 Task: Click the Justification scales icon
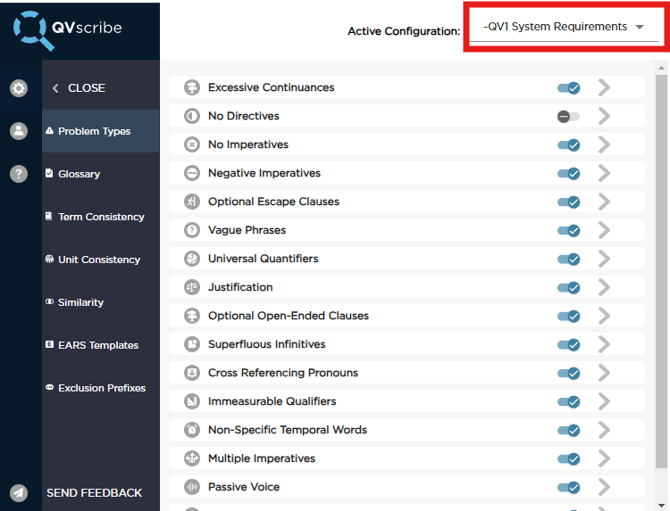tap(192, 287)
